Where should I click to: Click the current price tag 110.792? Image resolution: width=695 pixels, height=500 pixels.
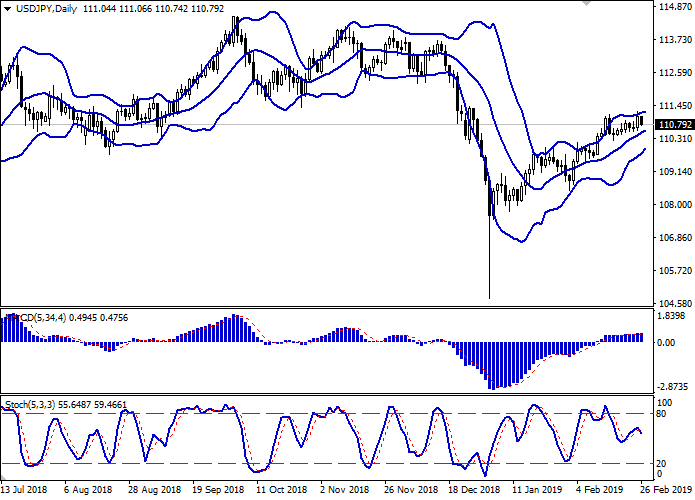[675, 125]
